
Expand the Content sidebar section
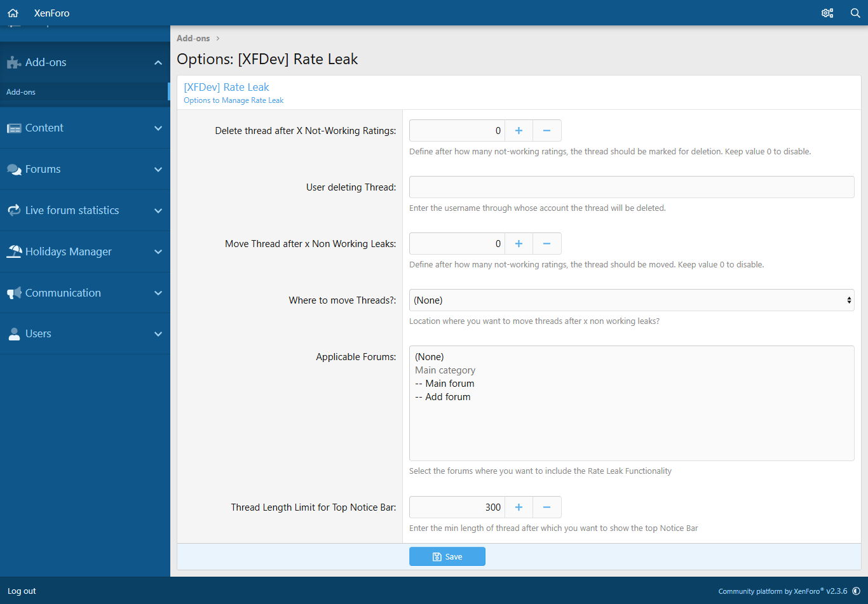158,128
